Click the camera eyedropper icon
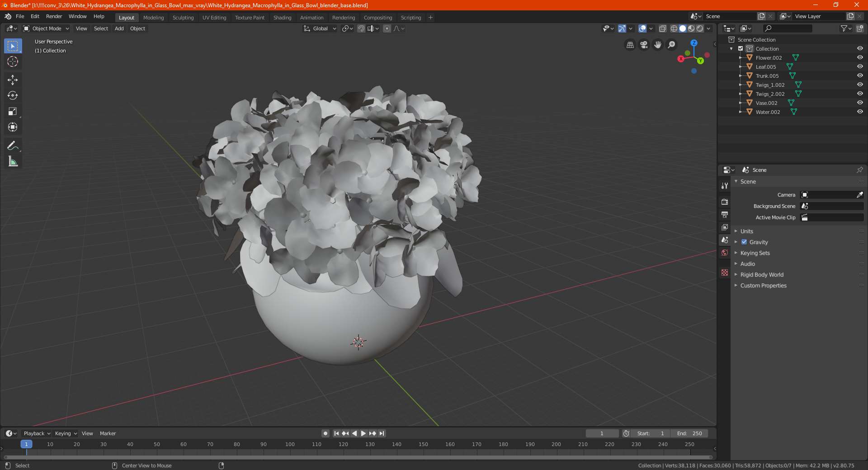 point(859,195)
